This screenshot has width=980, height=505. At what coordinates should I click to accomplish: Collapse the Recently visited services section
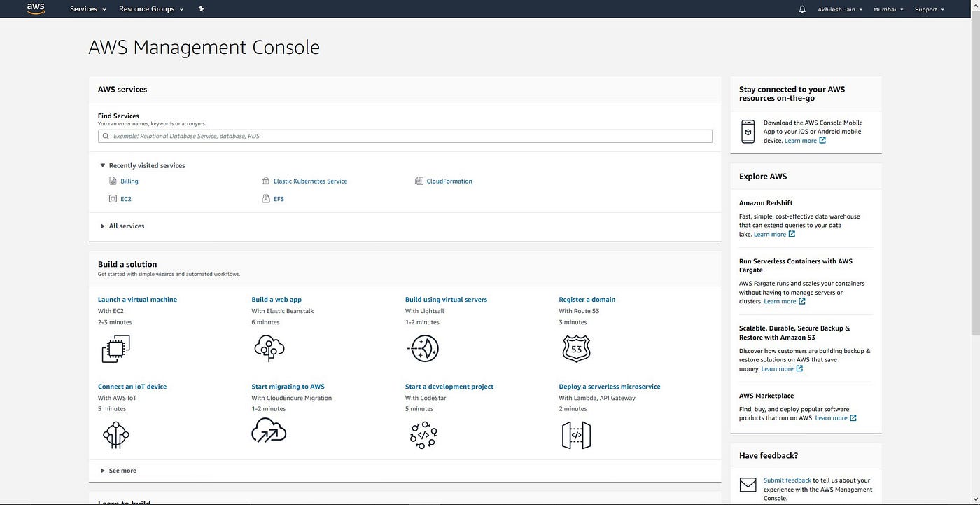click(x=143, y=166)
